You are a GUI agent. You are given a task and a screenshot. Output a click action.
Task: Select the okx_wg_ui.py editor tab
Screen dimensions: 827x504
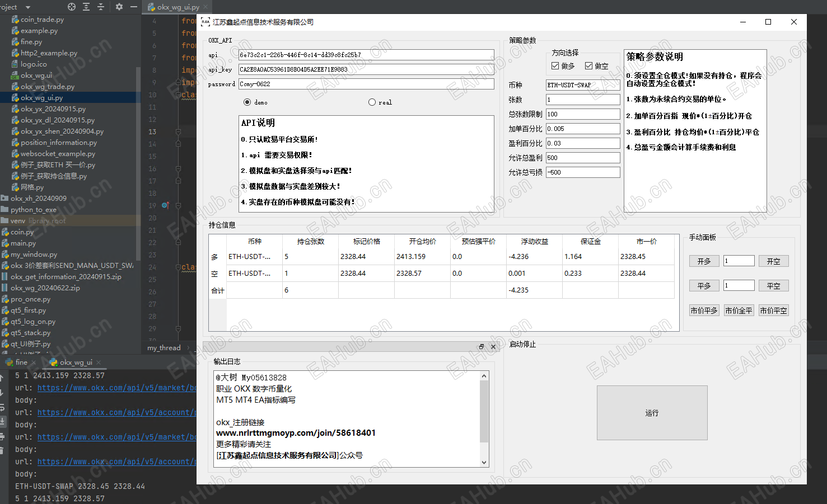(x=177, y=7)
